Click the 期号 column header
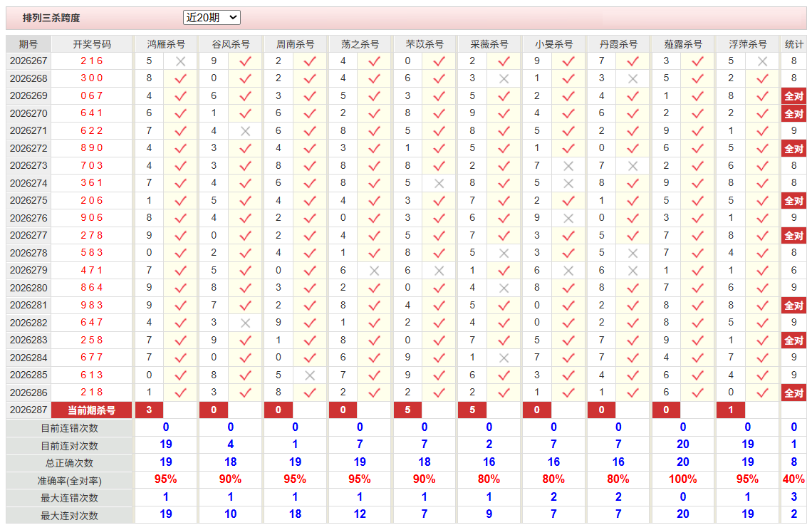Screen dimensions: 812x530 [x=28, y=44]
